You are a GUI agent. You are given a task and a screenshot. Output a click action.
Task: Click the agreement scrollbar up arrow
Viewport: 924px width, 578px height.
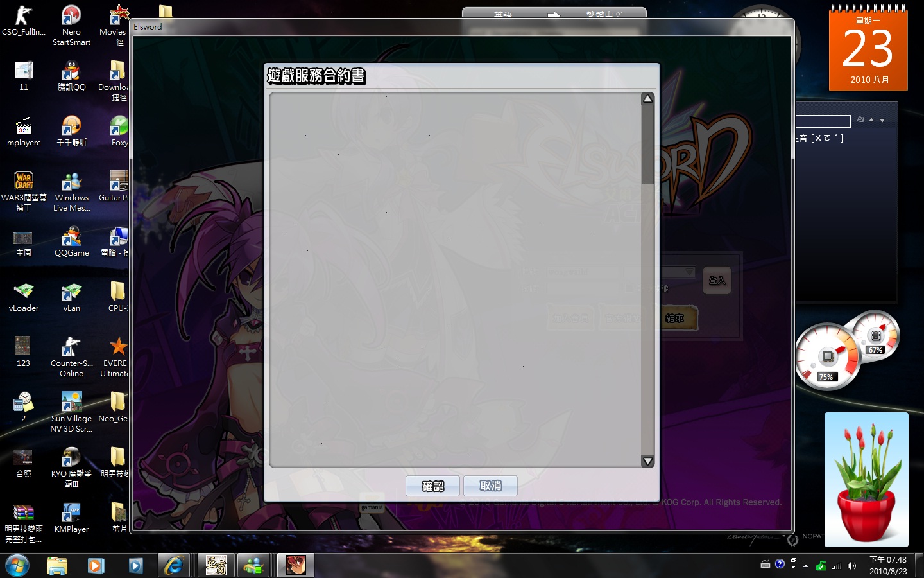click(648, 98)
